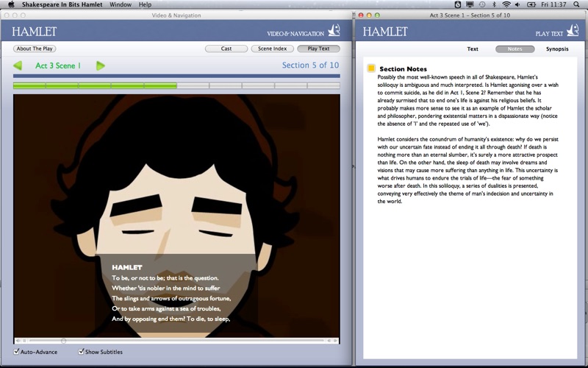Image resolution: width=588 pixels, height=368 pixels.
Task: Click the 'Act 3 Scene 1' green heading
Action: click(58, 66)
